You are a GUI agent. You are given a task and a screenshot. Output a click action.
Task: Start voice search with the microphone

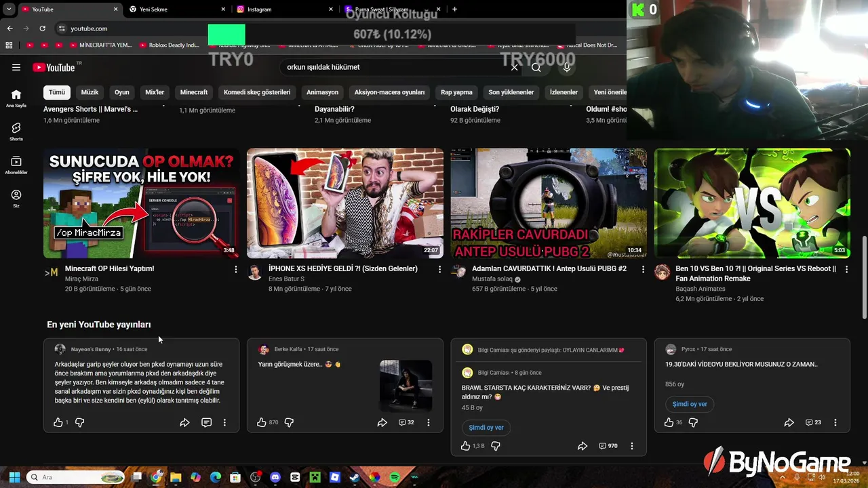[x=567, y=67]
